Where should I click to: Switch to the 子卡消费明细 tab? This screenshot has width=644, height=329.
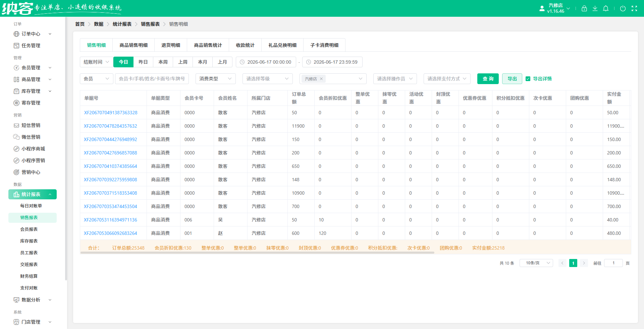click(324, 45)
